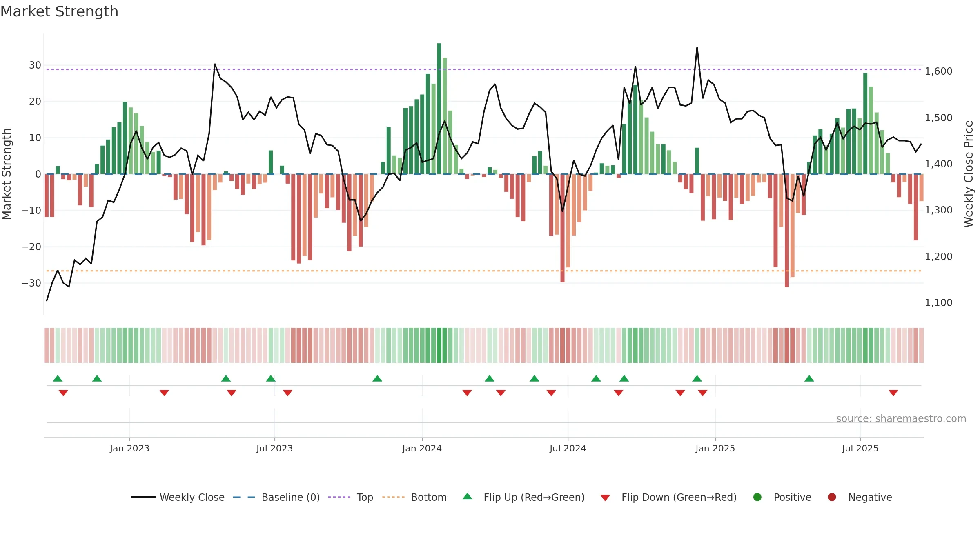The image size is (980, 551).
Task: Click the source: sharemaestro.com text
Action: (x=901, y=418)
